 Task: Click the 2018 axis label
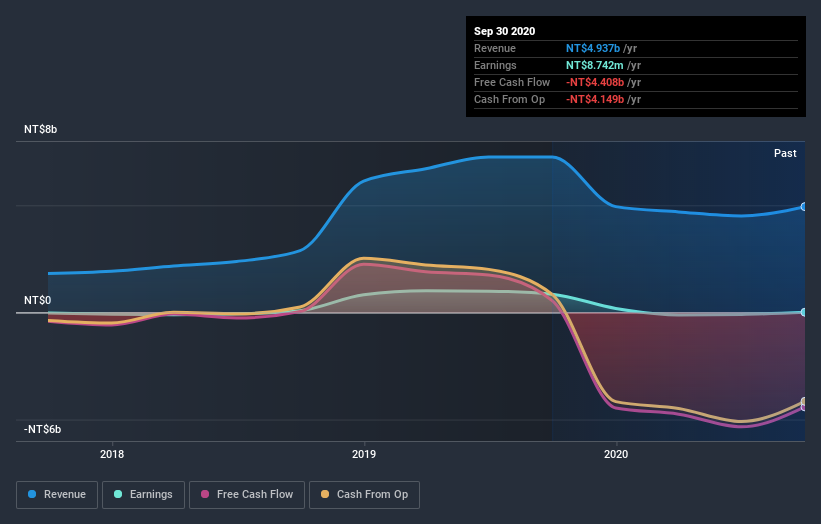coord(112,454)
